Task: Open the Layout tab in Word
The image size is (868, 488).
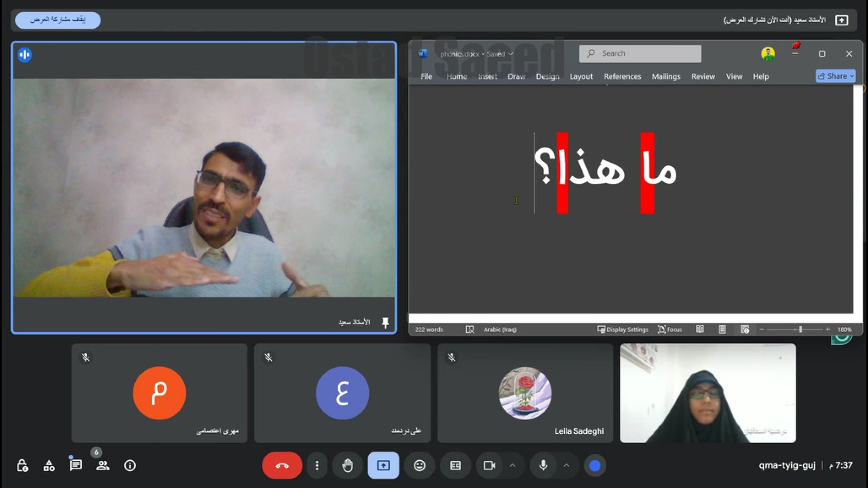Action: pyautogui.click(x=580, y=76)
